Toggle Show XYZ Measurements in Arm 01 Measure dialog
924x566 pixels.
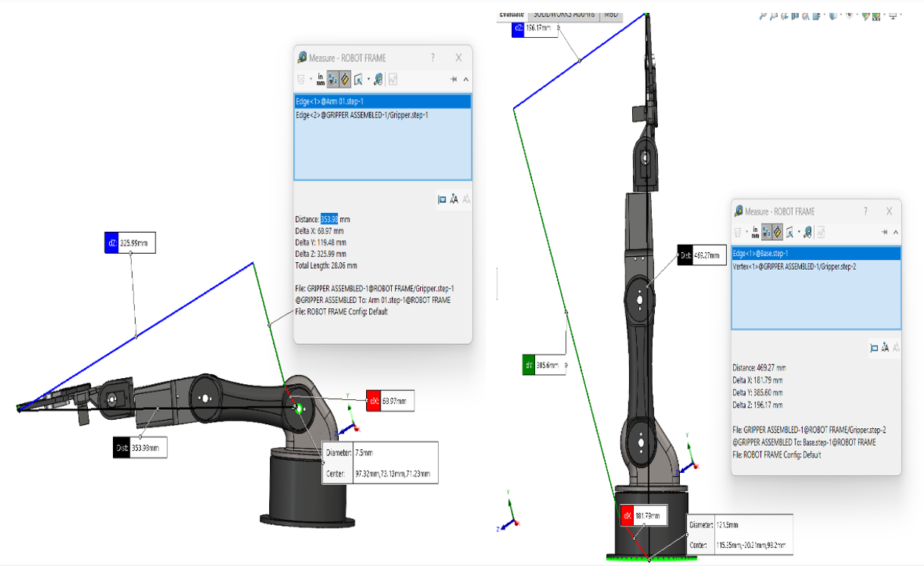pyautogui.click(x=333, y=80)
